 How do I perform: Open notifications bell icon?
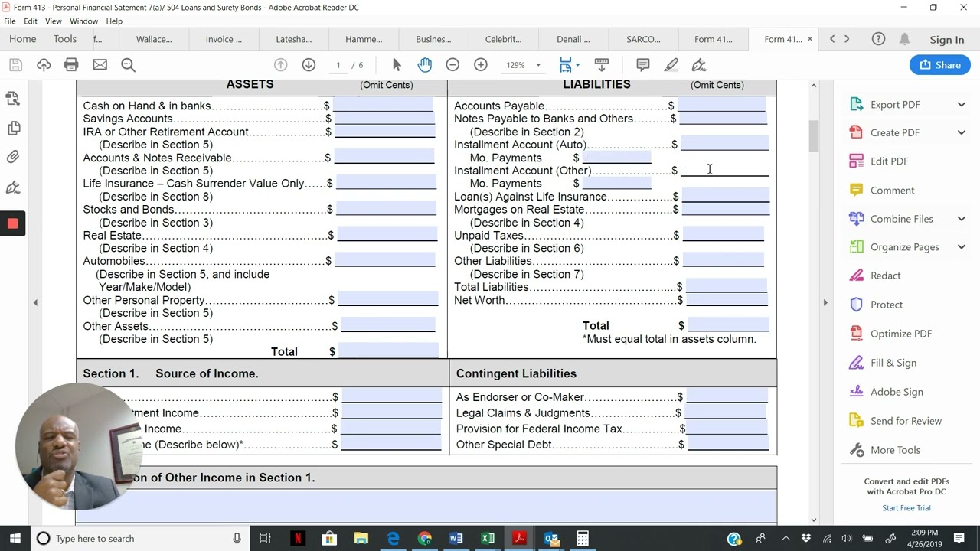[905, 39]
